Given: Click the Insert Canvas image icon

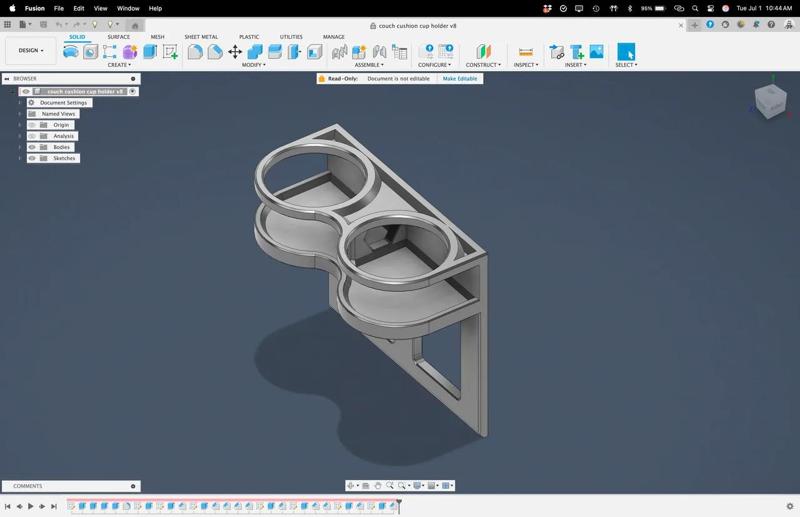Looking at the screenshot, I should click(x=596, y=51).
